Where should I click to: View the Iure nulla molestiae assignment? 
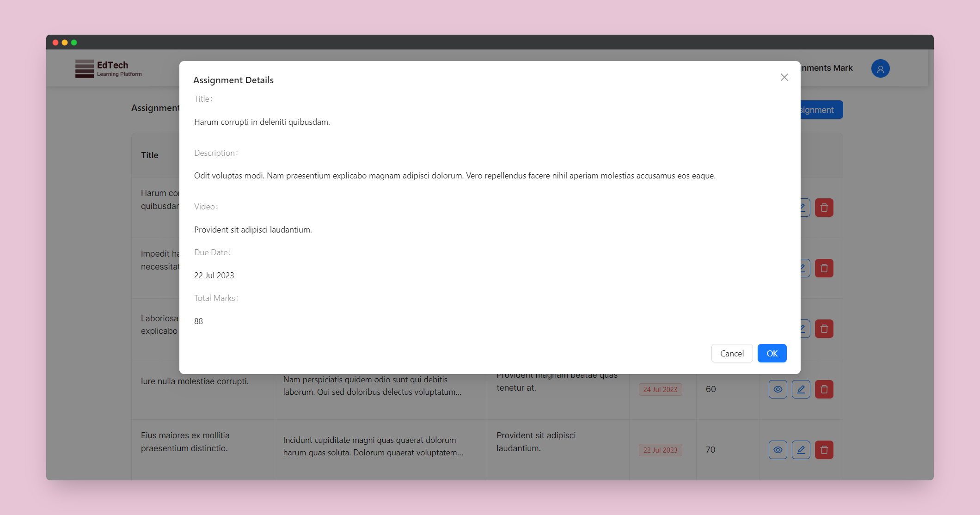(x=778, y=389)
